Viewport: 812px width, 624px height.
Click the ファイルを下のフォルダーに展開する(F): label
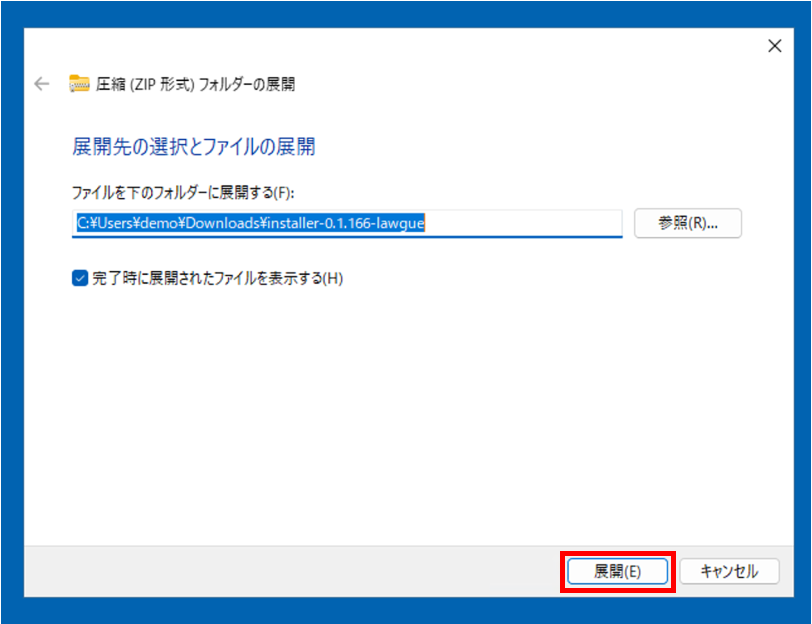click(x=182, y=192)
